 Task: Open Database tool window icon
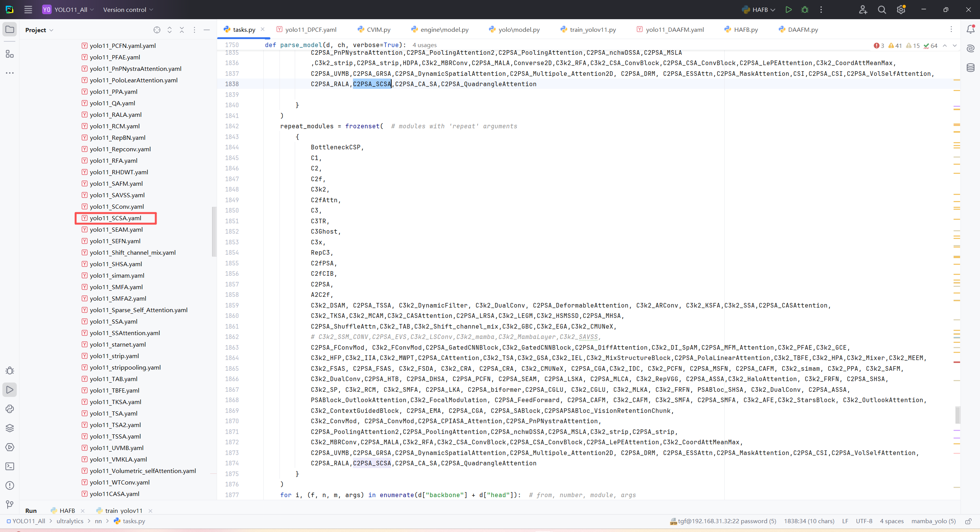(970, 68)
